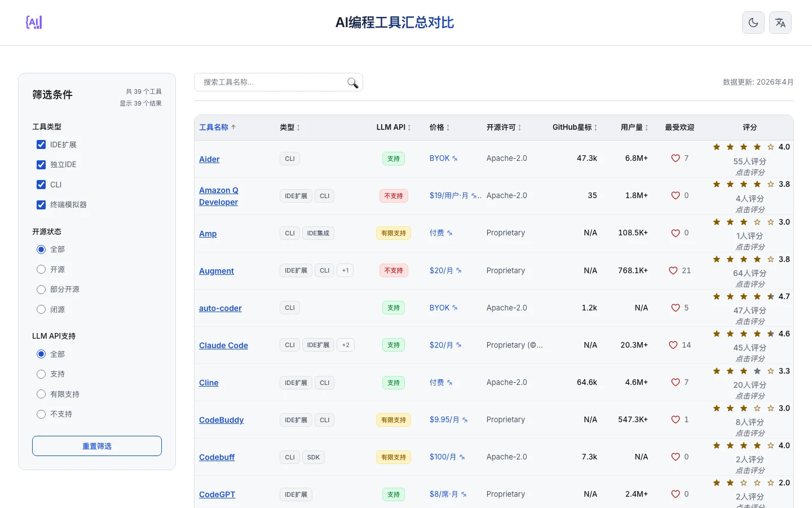The image size is (812, 508).
Task: Open the CodeBuddy tool link
Action: point(221,420)
